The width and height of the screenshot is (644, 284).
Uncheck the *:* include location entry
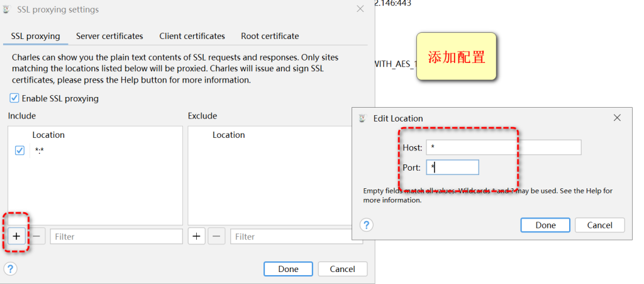coord(19,151)
